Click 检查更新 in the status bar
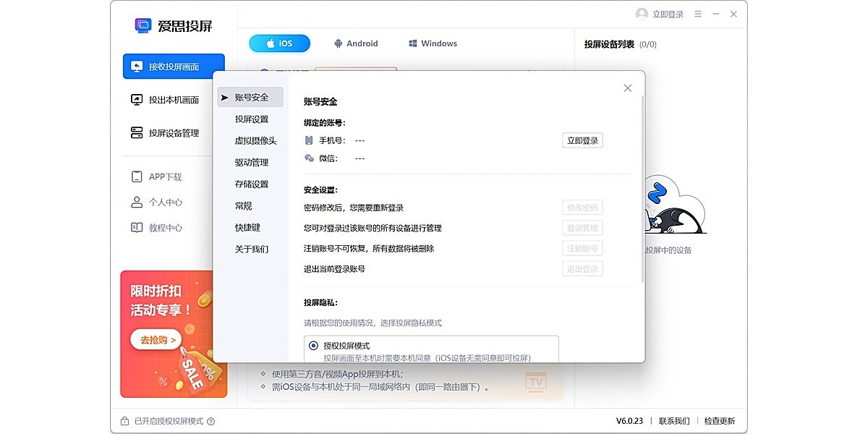 click(x=719, y=420)
